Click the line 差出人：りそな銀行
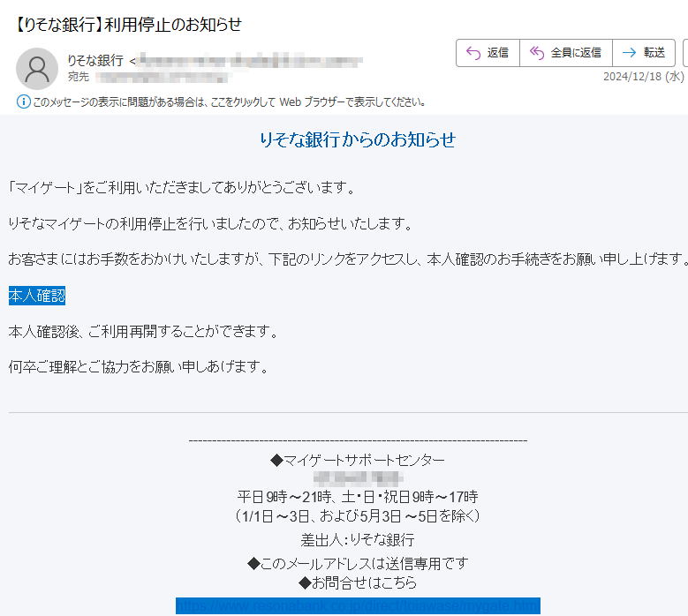The width and height of the screenshot is (688, 616). 358,540
